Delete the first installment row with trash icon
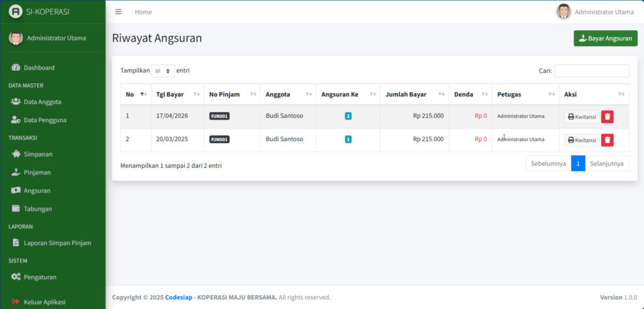Screen dimensions: 644x309 607,116
